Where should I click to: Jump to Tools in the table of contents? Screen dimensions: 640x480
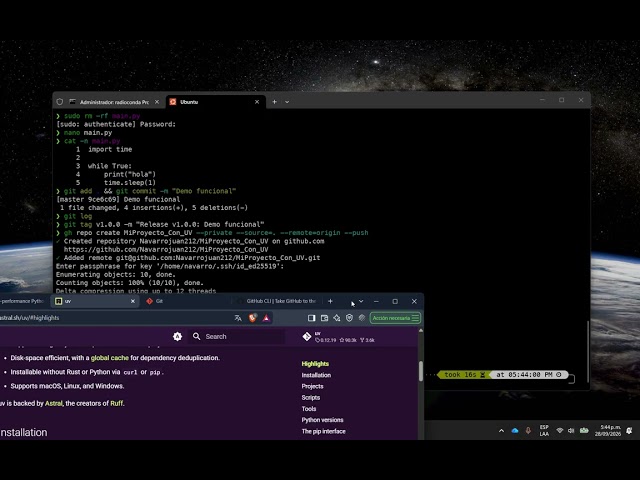coord(309,409)
